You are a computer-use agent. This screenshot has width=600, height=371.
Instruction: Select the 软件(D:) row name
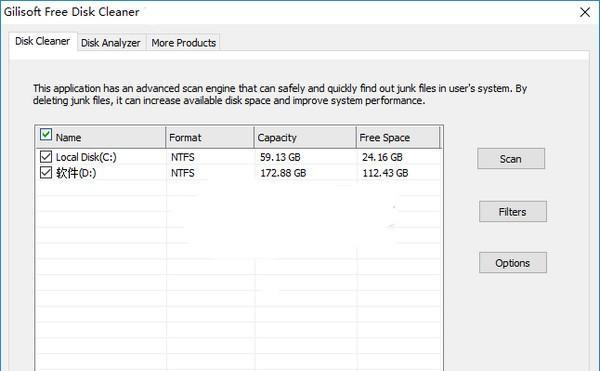click(76, 173)
